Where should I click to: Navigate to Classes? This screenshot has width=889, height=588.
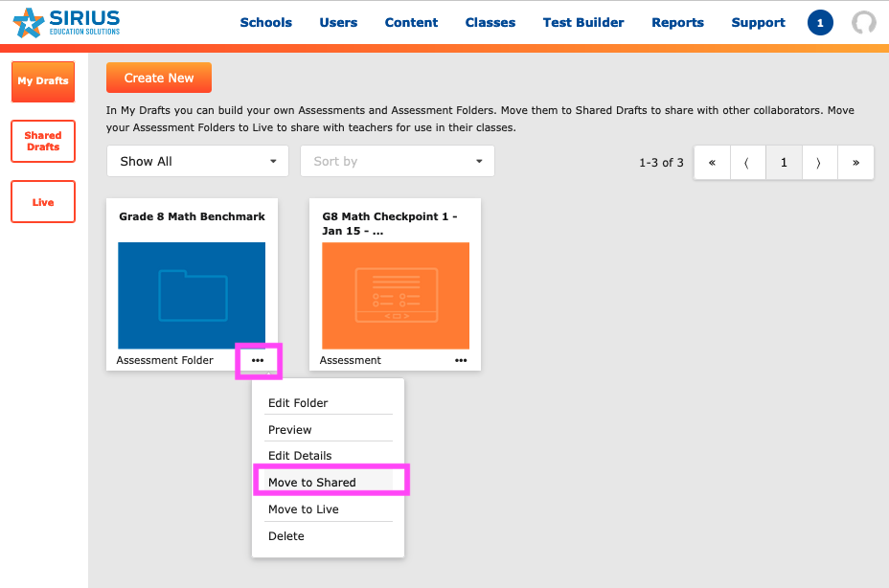(x=490, y=23)
